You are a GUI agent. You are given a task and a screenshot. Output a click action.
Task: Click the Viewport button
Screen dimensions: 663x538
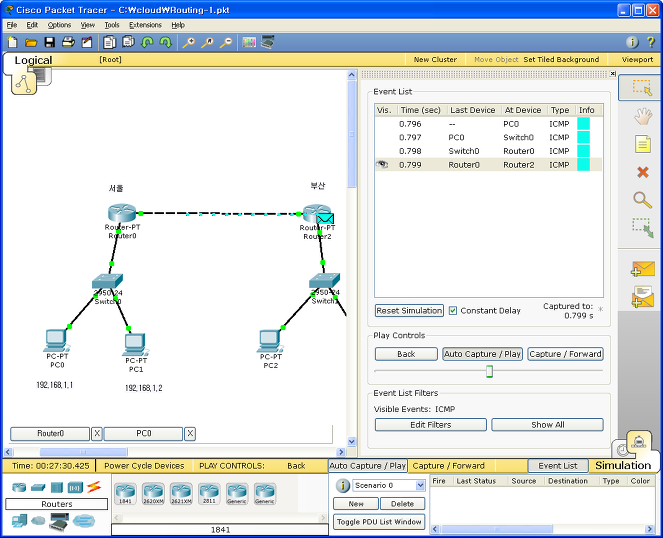click(x=637, y=60)
